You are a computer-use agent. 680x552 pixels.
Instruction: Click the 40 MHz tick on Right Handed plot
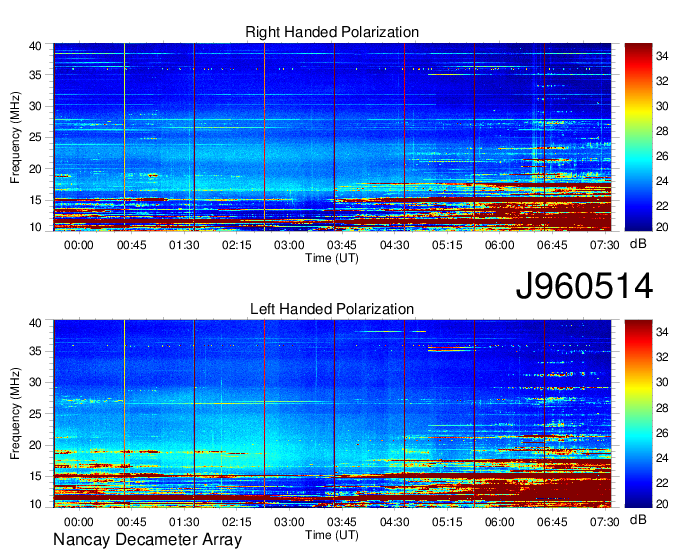pyautogui.click(x=35, y=46)
